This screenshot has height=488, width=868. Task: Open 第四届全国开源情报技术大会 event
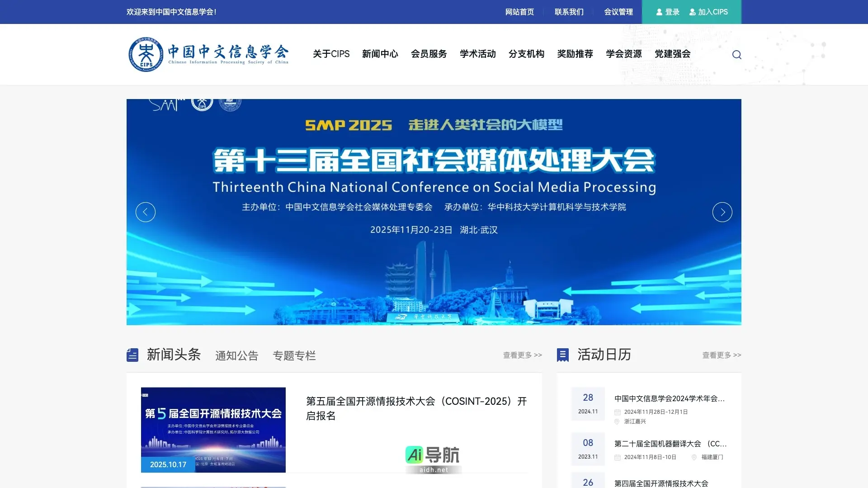pyautogui.click(x=661, y=483)
